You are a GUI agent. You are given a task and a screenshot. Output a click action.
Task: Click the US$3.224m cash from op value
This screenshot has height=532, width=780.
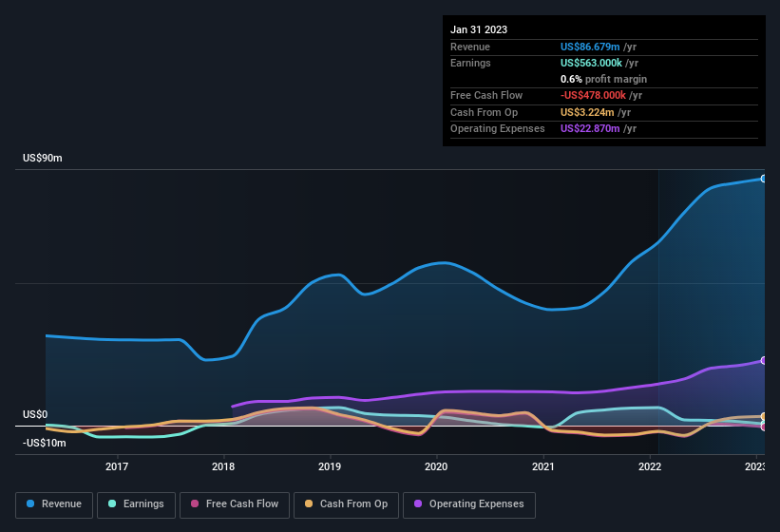pyautogui.click(x=587, y=112)
